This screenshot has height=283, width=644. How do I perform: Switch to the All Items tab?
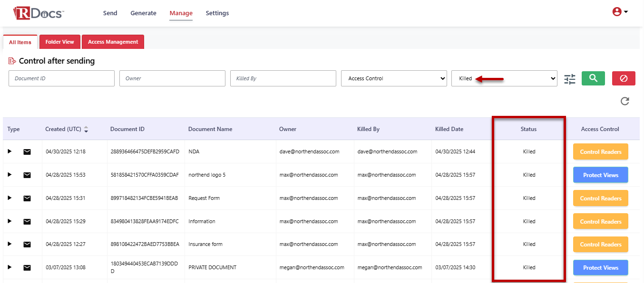20,42
